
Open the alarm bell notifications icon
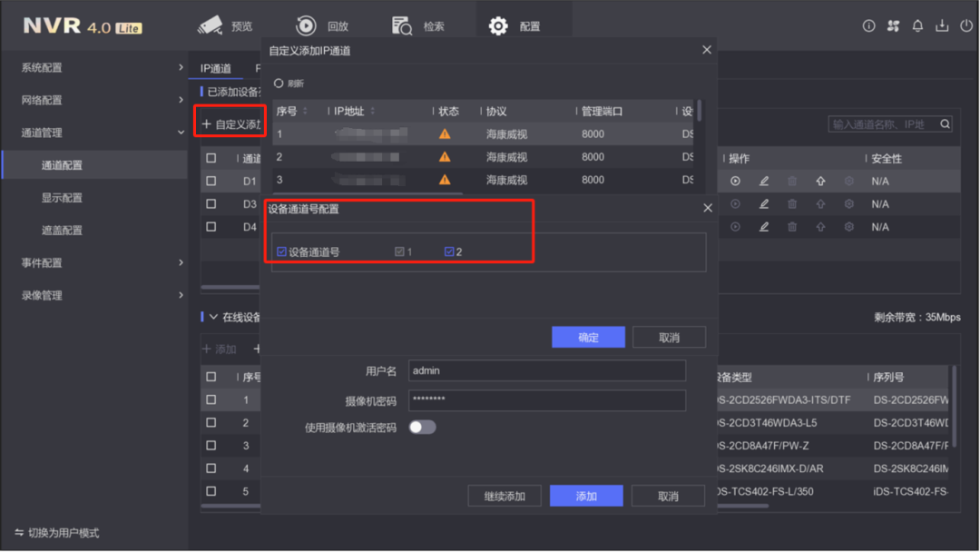pyautogui.click(x=917, y=26)
